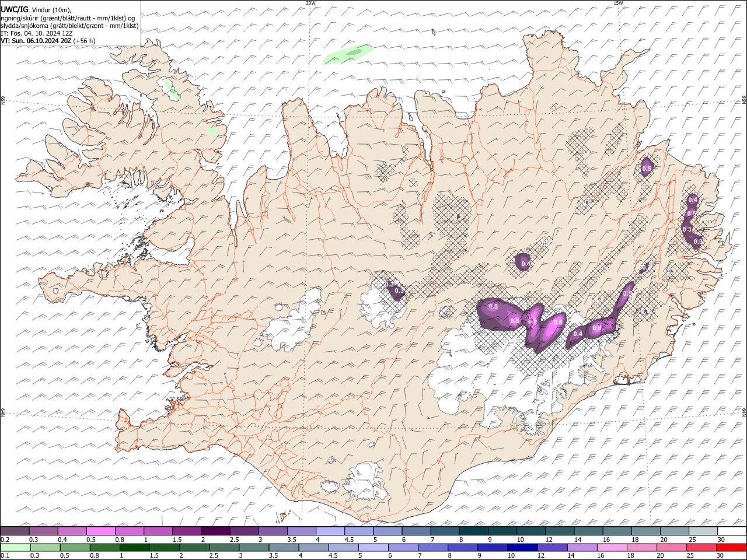
Task: Select the top legend swatch between 1.5 and 2
Action: (187, 531)
